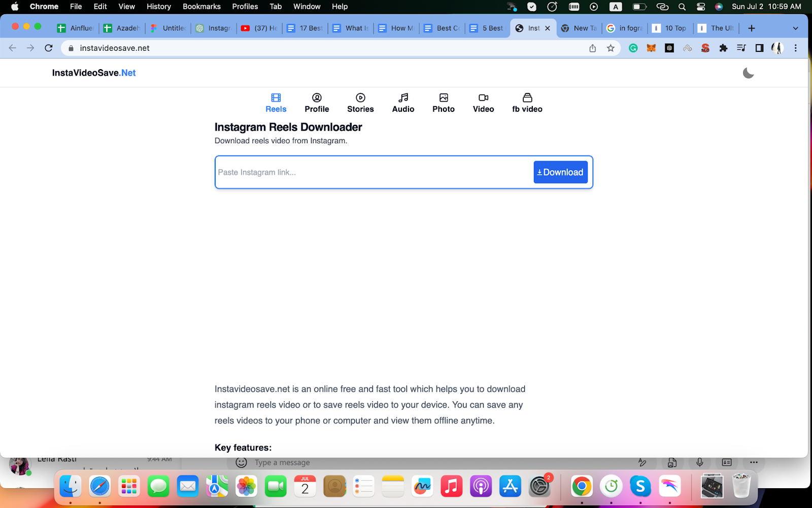Open Skype from the Dock
Image resolution: width=812 pixels, height=508 pixels.
click(x=640, y=486)
